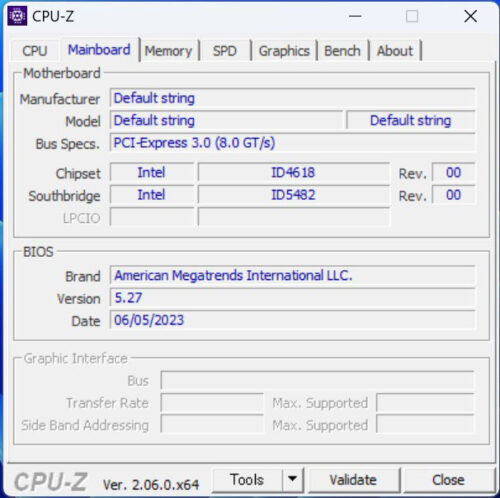
Task: Open the Memory tab
Action: pos(168,51)
